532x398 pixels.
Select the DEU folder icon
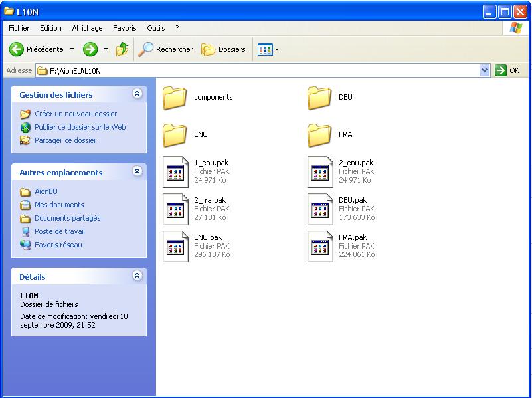coord(319,98)
